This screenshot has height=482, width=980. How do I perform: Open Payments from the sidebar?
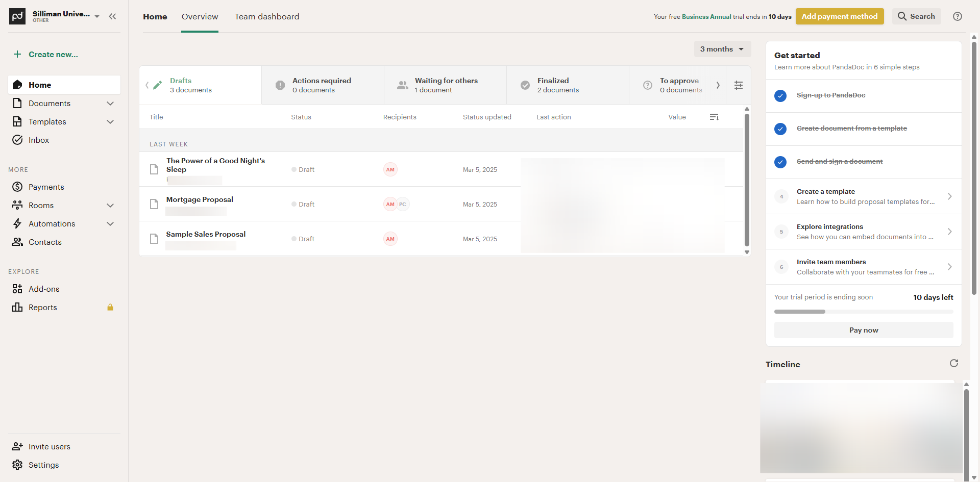coord(46,187)
